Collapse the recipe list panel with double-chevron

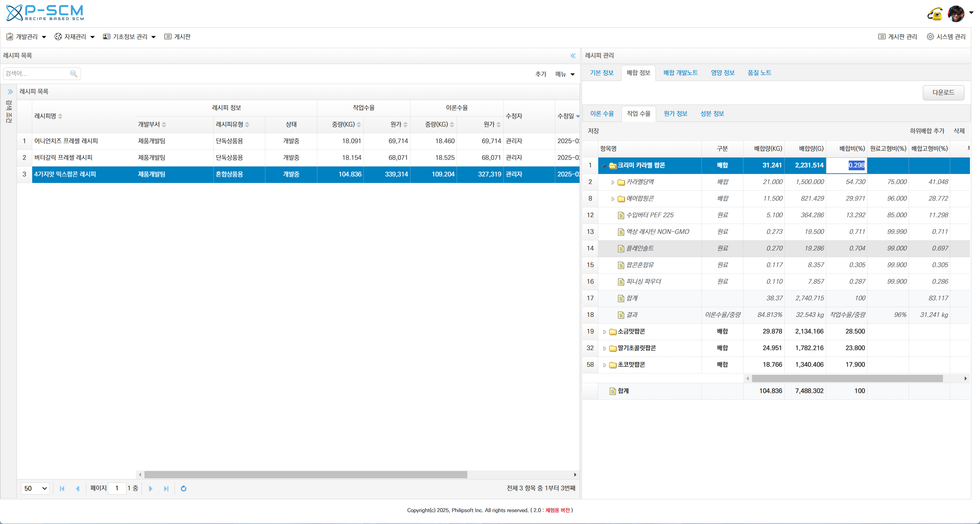click(x=573, y=56)
